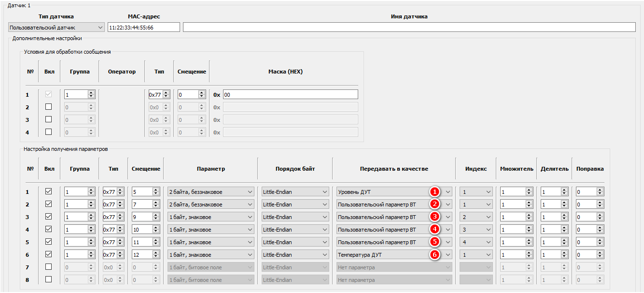Screen dimensions: 644x293
Task: Click Смещение spinbox with value 5
Action: point(145,192)
